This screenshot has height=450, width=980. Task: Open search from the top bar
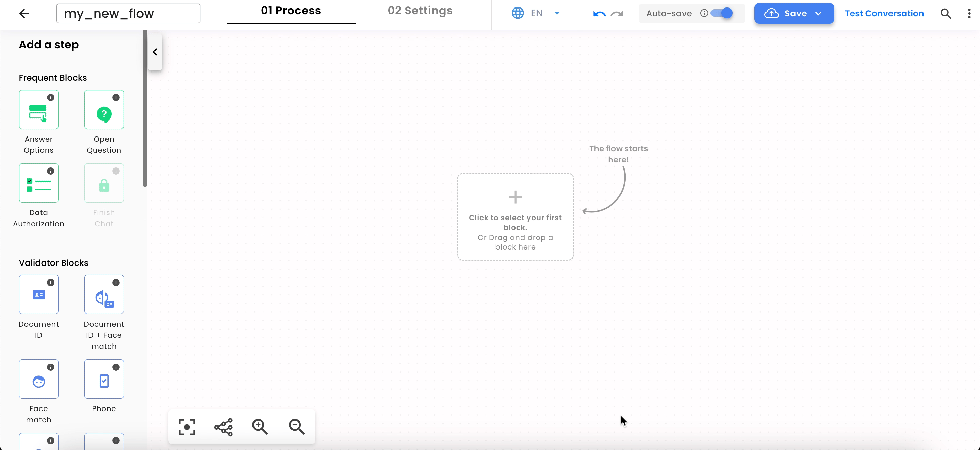pyautogui.click(x=946, y=13)
